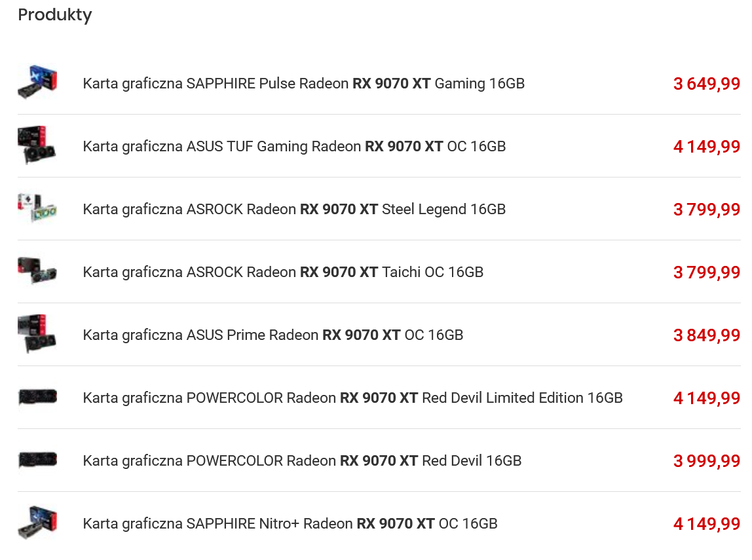Open the ASUS TUF Gaming product image
752x560 pixels.
(37, 145)
